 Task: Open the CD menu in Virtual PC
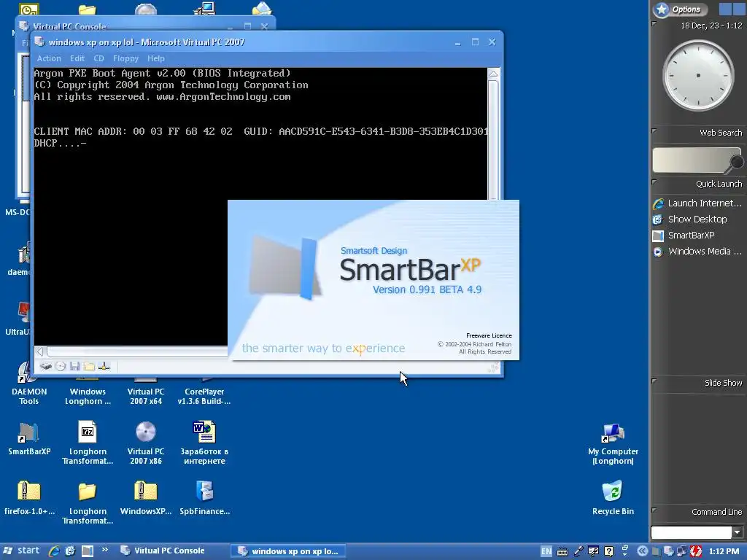tap(98, 58)
